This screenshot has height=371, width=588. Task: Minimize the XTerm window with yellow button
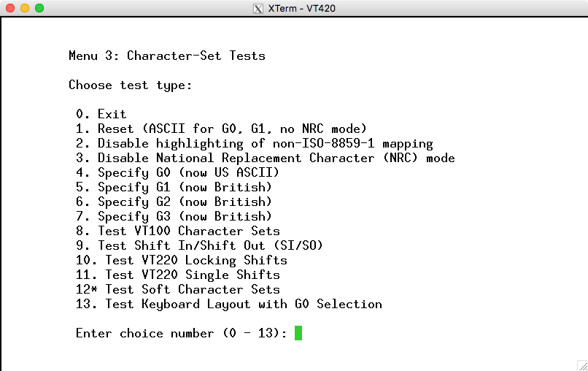click(25, 9)
